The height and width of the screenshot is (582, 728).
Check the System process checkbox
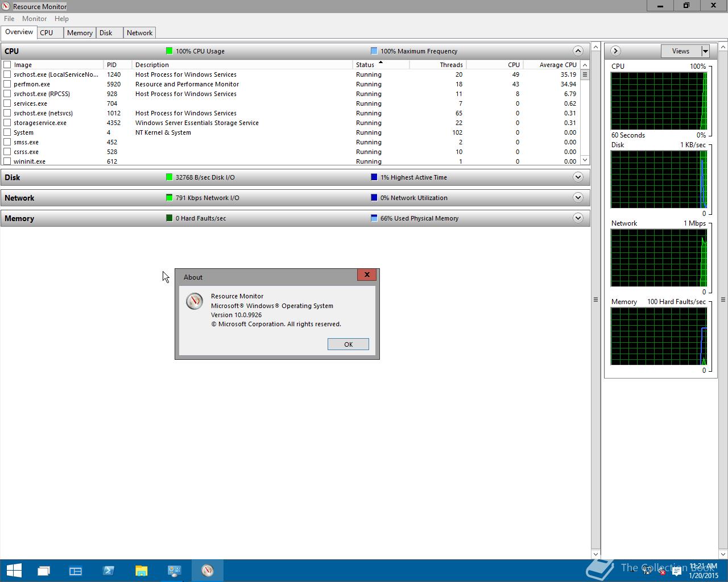[x=7, y=132]
